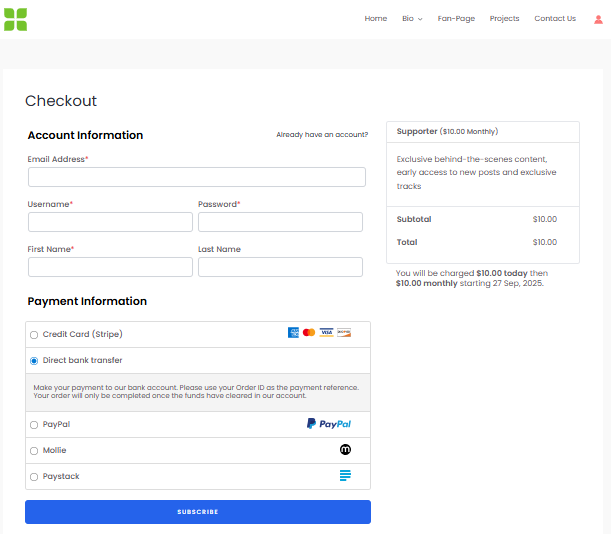
Task: Click 'Account Information' heading
Action: (85, 135)
